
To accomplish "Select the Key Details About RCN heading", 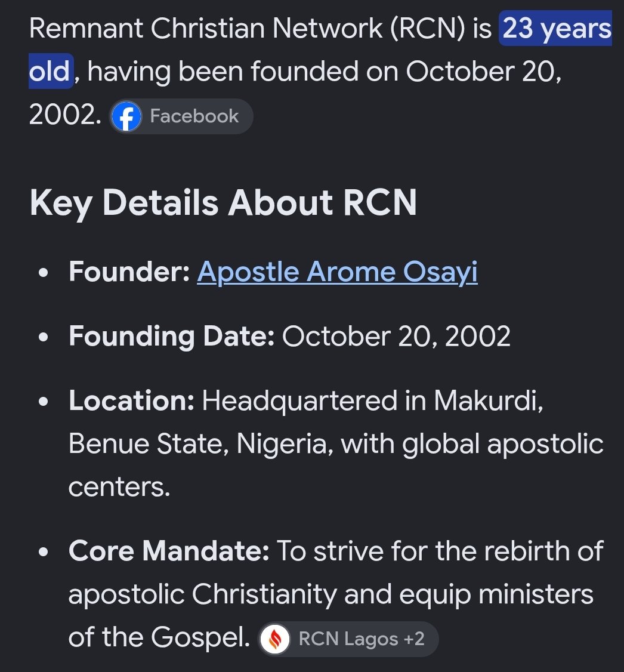I will click(x=223, y=203).
